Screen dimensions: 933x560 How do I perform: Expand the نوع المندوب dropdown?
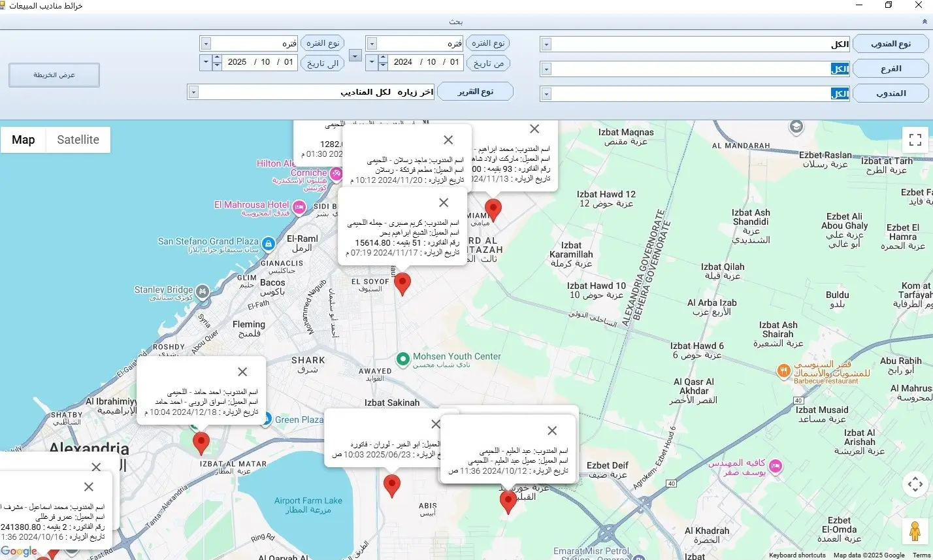(546, 44)
